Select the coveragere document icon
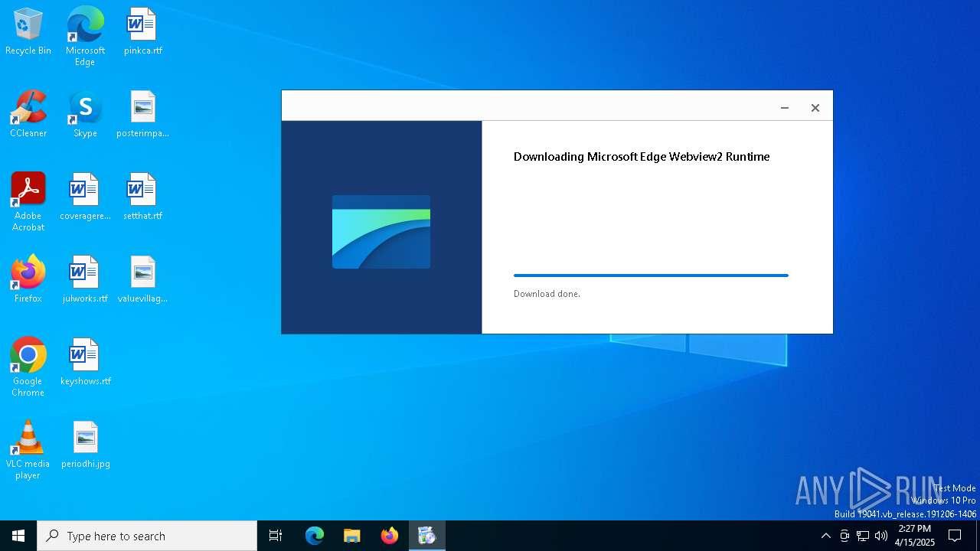Viewport: 980px width, 551px height. (x=85, y=197)
